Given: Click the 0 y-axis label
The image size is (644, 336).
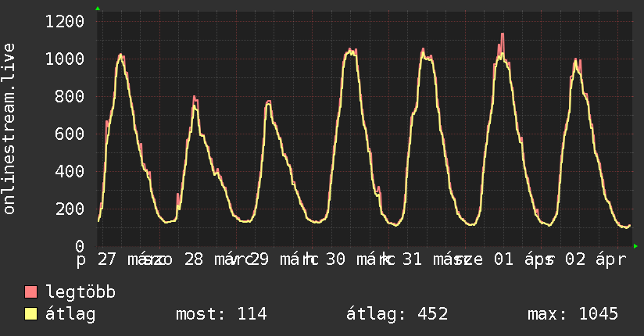Looking at the screenshot, I should [x=80, y=246].
